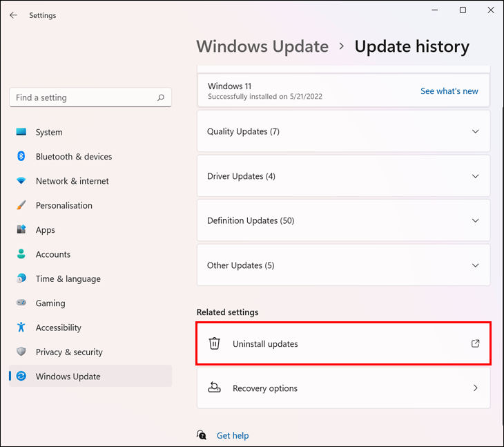This screenshot has width=504, height=447.
Task: Click the Update history page title
Action: pyautogui.click(x=412, y=46)
